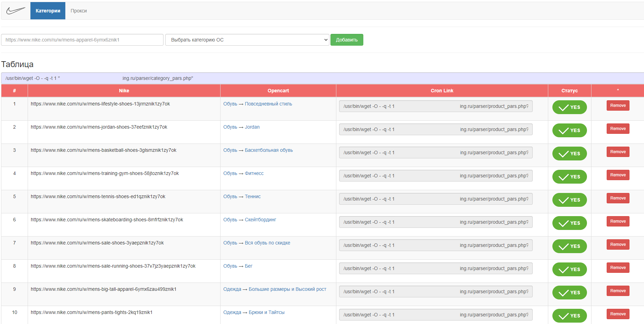The height and width of the screenshot is (324, 644).
Task: Open the Брюки и Тайтсы link
Action: click(x=267, y=312)
